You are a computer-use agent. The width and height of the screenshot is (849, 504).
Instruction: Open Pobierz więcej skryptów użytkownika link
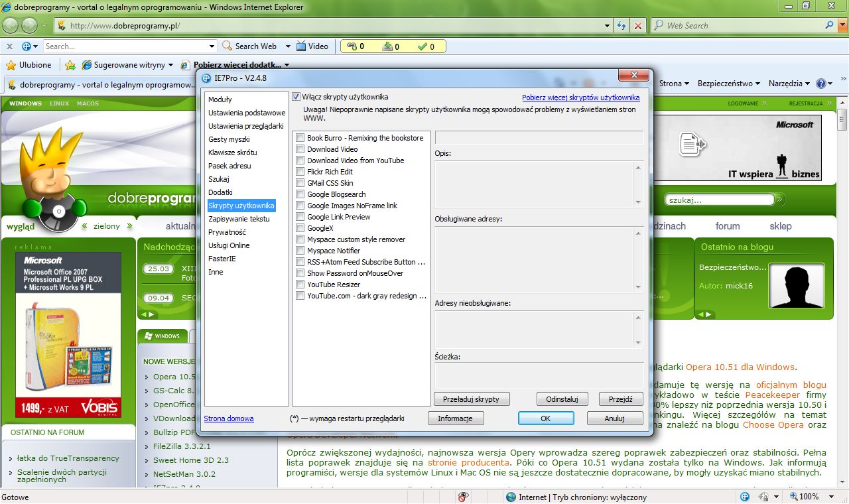581,97
